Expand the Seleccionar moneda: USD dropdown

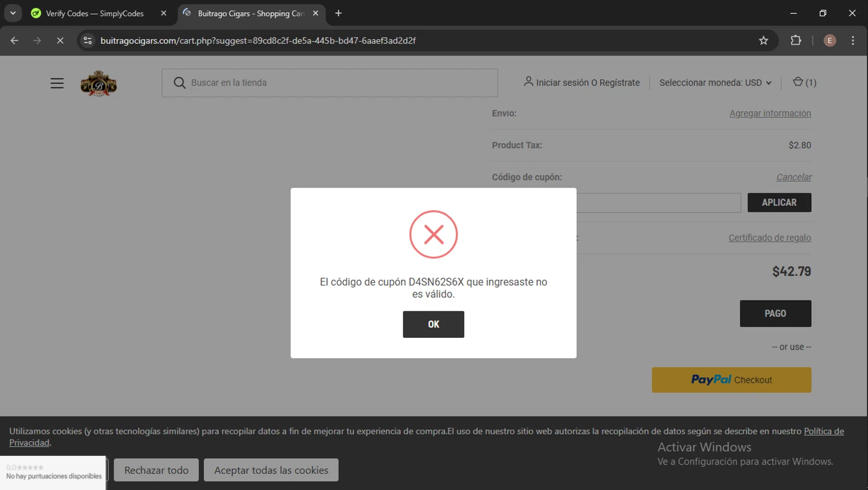point(715,83)
